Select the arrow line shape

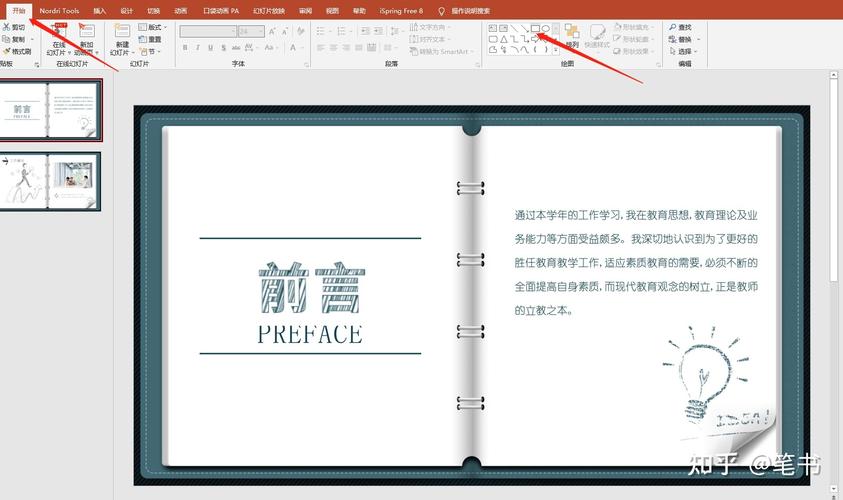[x=524, y=28]
